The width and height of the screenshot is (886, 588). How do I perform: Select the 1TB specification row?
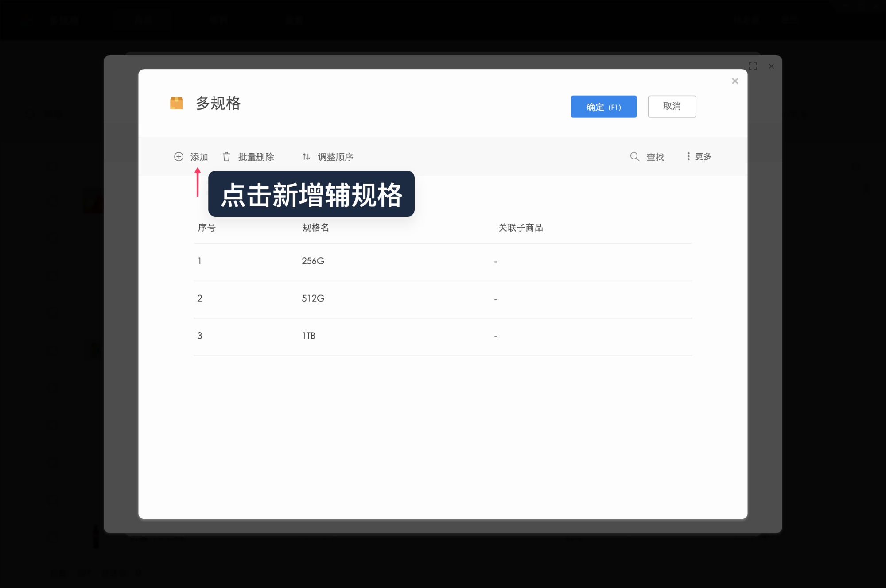(x=309, y=336)
